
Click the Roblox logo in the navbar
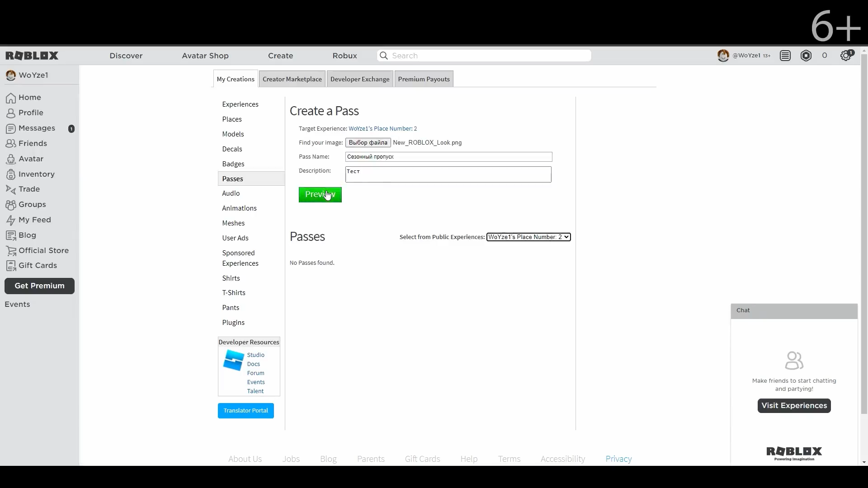32,56
